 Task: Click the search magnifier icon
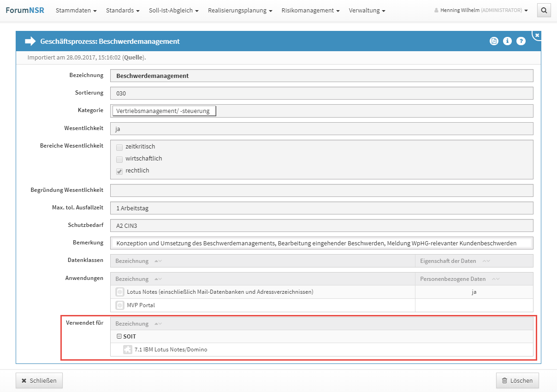click(x=544, y=10)
